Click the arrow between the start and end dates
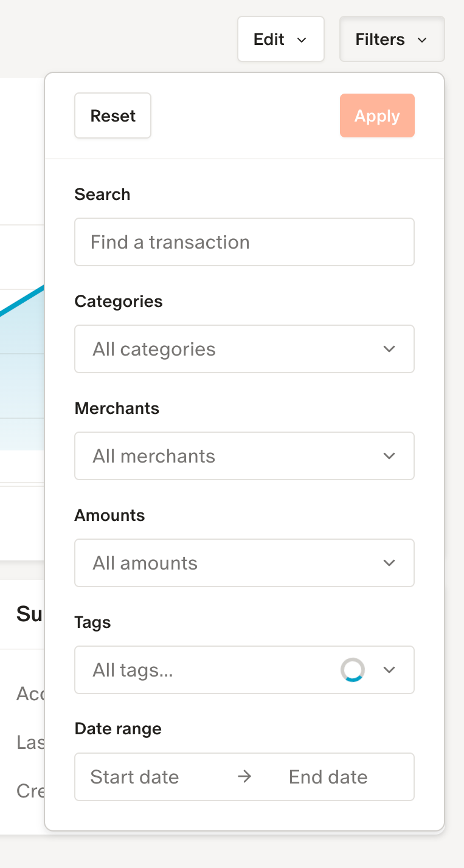Image resolution: width=464 pixels, height=868 pixels. [244, 777]
